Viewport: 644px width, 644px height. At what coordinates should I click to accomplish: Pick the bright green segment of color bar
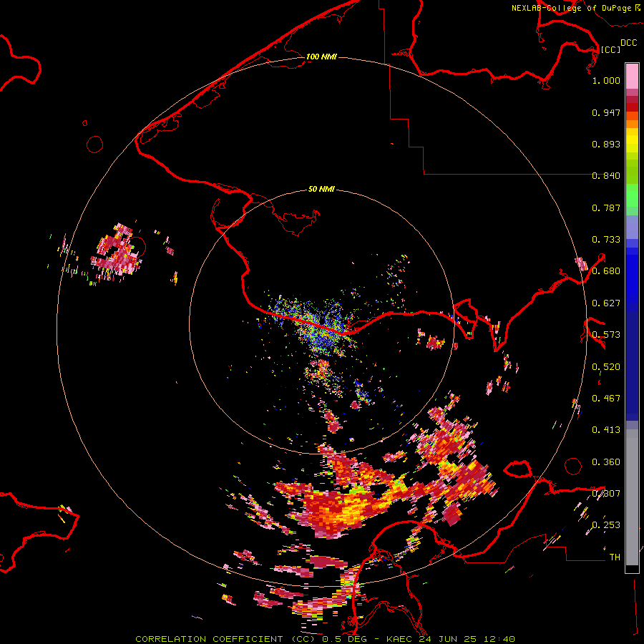click(632, 195)
